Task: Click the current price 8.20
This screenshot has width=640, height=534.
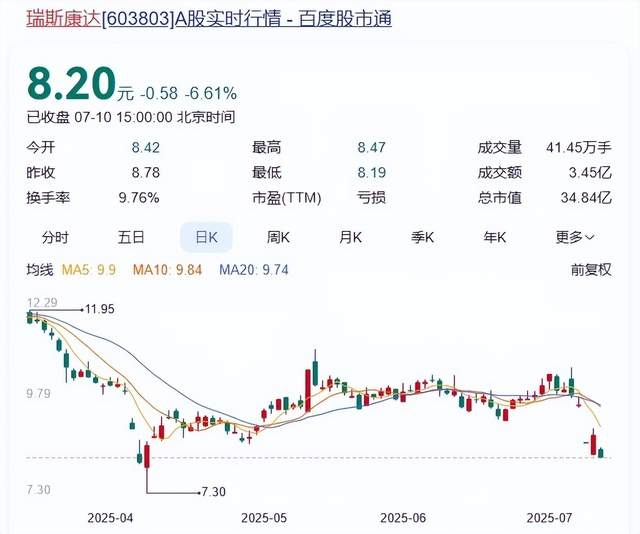Action: point(71,85)
